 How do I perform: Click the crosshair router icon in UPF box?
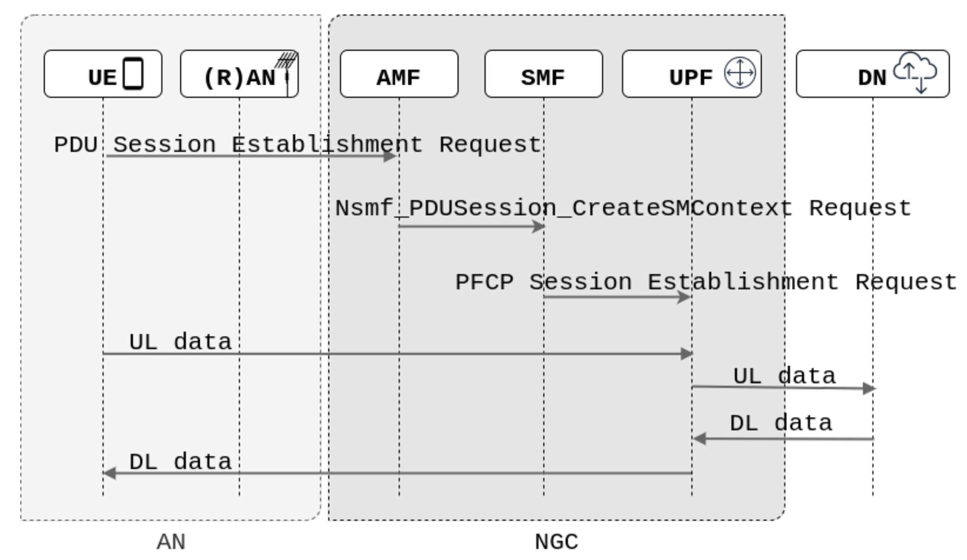click(739, 73)
